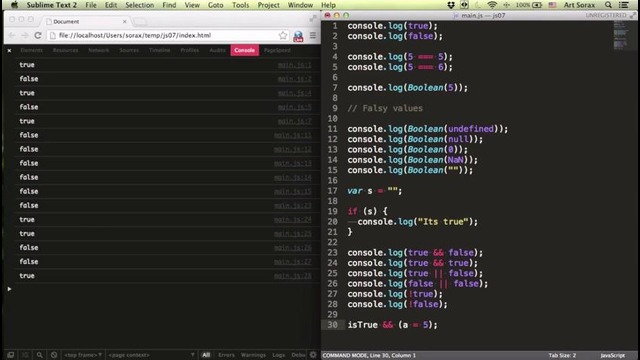Switch to the PageSpeed tab in DevTools

(277, 50)
